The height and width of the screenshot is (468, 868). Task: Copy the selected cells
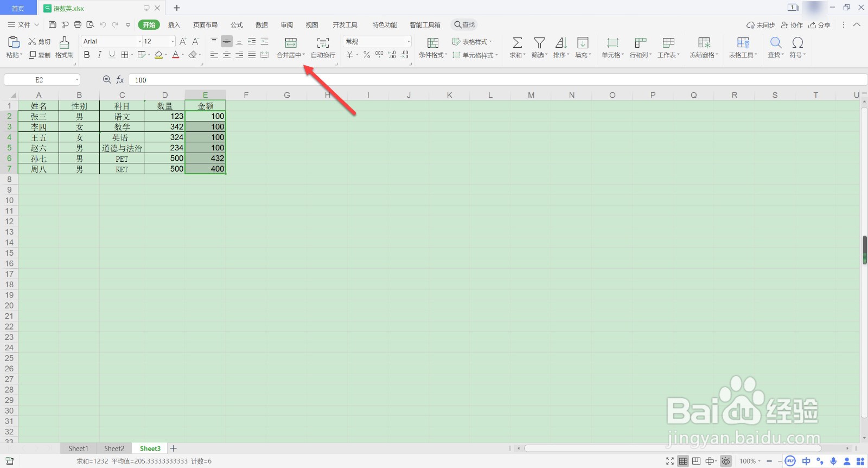pyautogui.click(x=40, y=55)
